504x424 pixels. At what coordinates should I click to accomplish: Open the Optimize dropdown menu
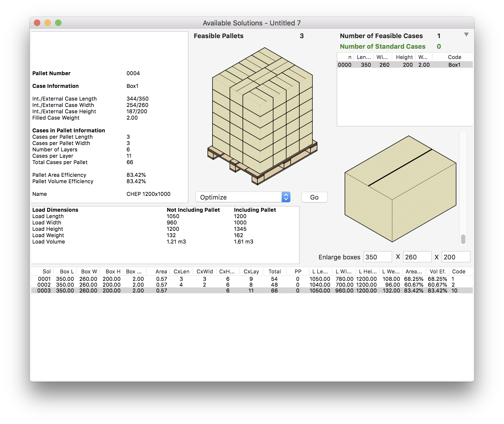tap(243, 197)
